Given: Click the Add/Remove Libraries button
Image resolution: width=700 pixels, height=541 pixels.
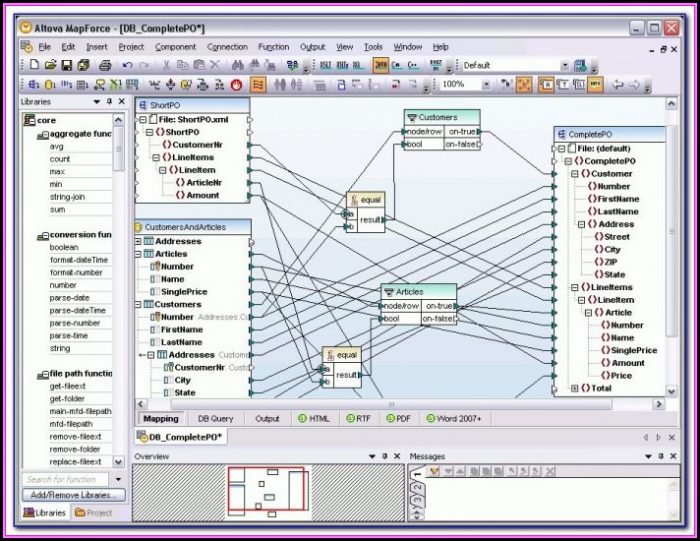Looking at the screenshot, I should [x=74, y=495].
